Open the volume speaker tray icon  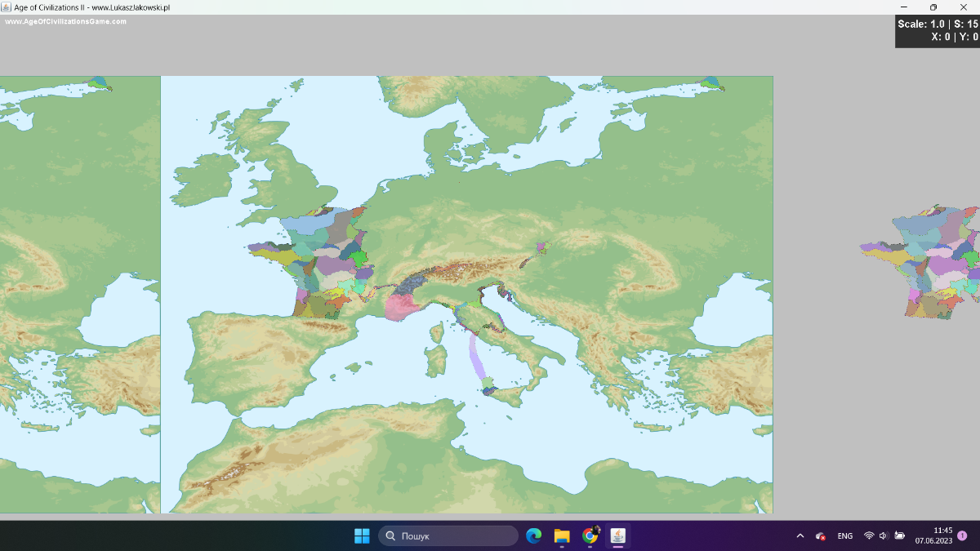point(884,536)
